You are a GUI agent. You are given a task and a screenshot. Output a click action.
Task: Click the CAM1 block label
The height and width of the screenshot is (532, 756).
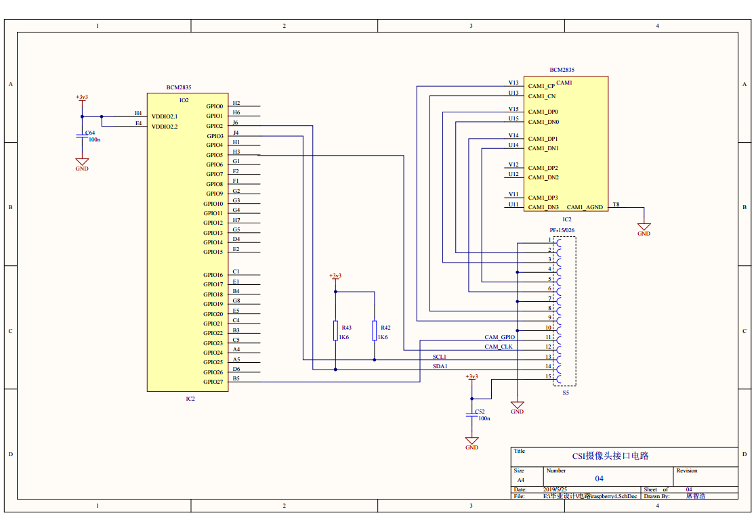[x=564, y=83]
